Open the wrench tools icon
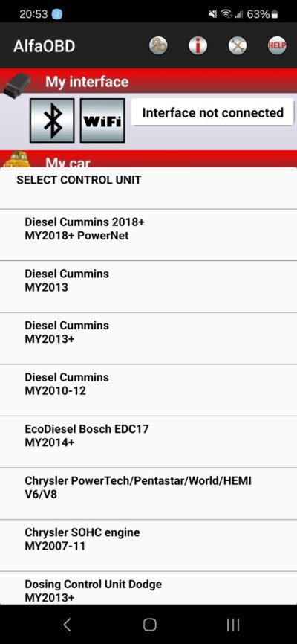This screenshot has width=297, height=644. 238,45
